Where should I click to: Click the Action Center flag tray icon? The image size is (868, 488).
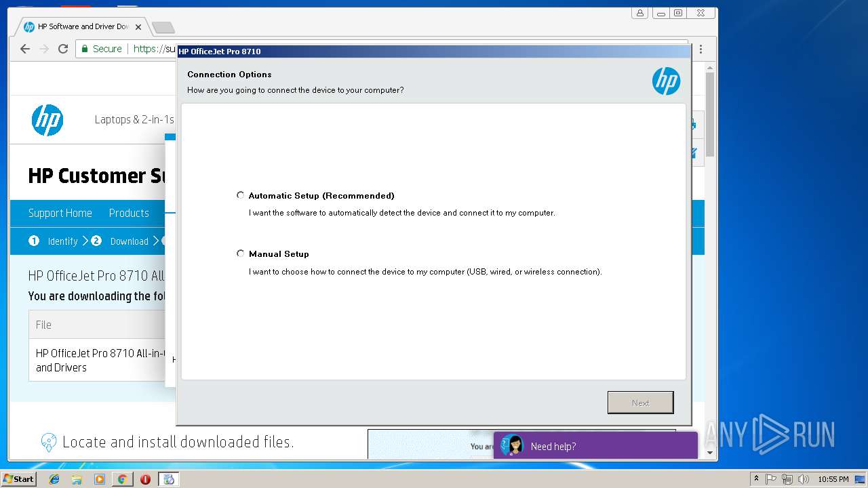[x=771, y=479]
